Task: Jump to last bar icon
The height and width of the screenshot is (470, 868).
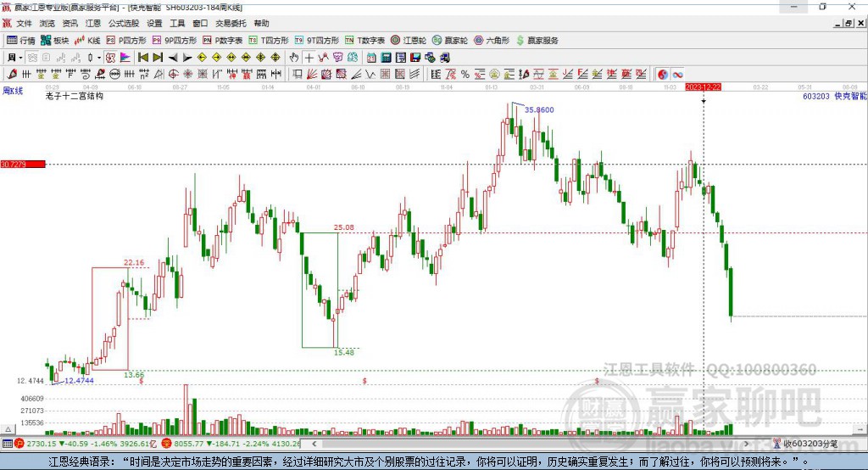Action: [158, 58]
